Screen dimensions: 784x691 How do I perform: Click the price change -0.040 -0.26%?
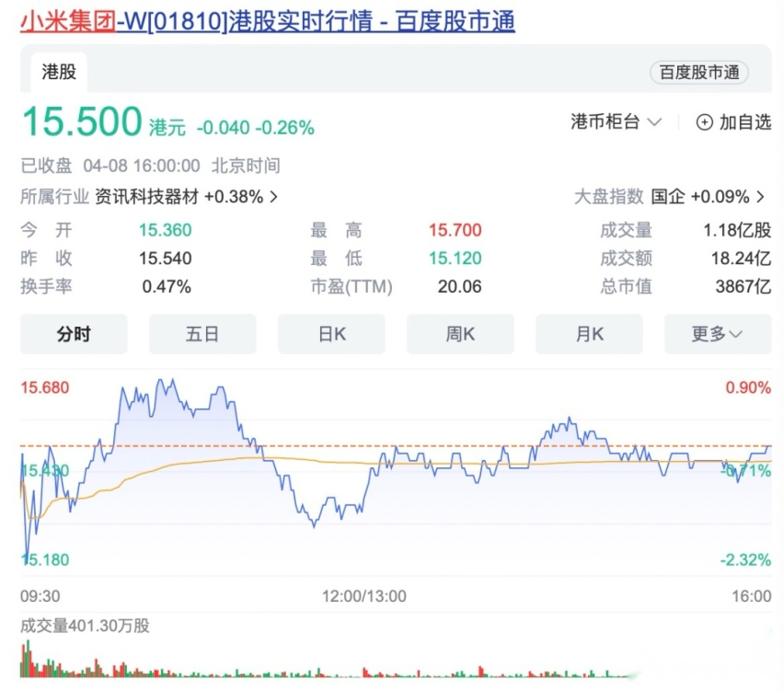tap(255, 128)
